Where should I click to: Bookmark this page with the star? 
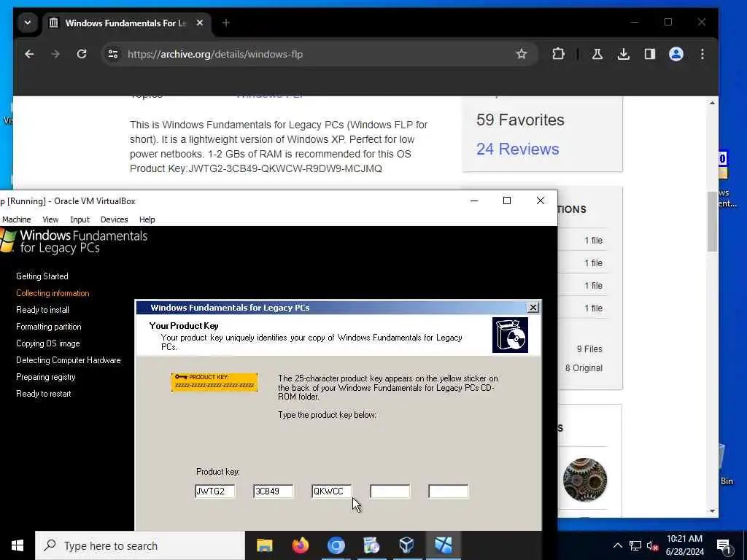pos(522,54)
